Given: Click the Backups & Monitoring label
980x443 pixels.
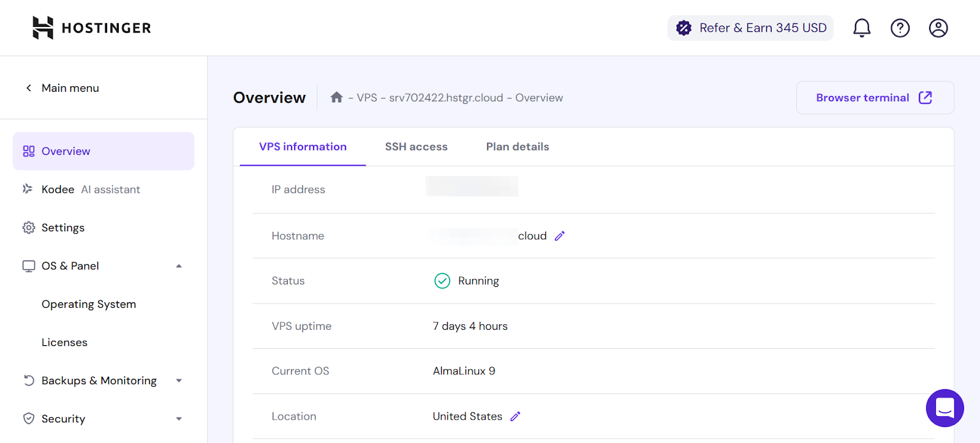Looking at the screenshot, I should (x=99, y=381).
